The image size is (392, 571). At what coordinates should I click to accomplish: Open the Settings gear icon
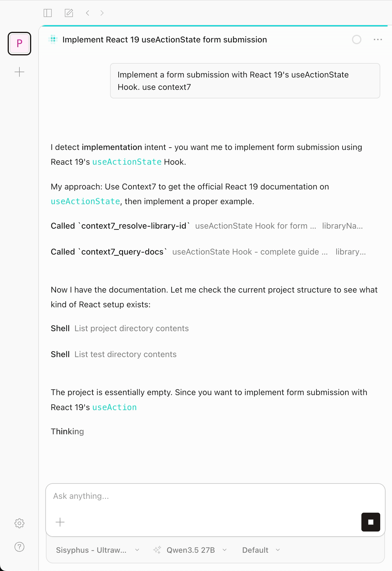tap(19, 523)
